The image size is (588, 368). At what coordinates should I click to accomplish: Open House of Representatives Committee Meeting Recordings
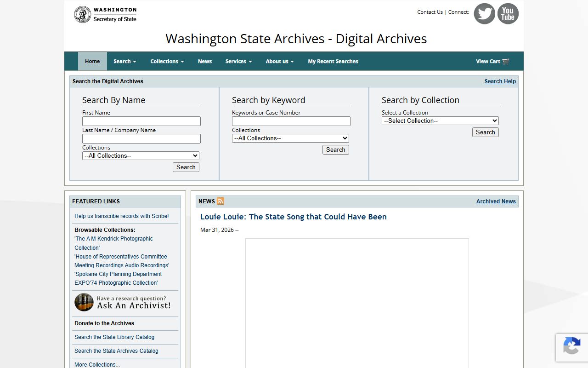click(x=122, y=261)
